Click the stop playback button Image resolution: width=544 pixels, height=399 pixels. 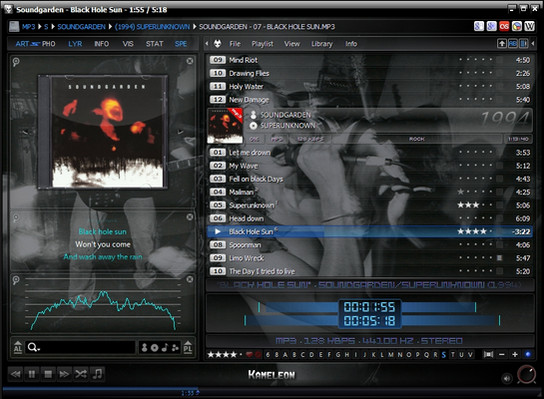point(48,374)
